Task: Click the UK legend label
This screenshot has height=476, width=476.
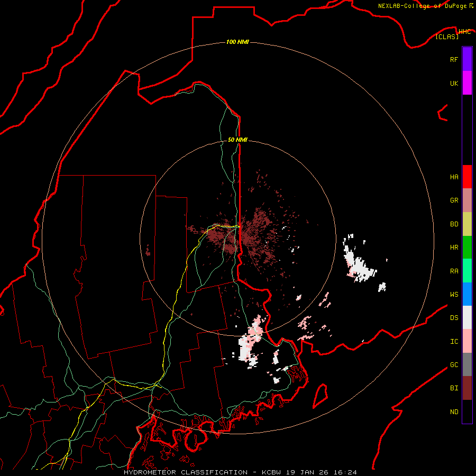Action: 454,83
